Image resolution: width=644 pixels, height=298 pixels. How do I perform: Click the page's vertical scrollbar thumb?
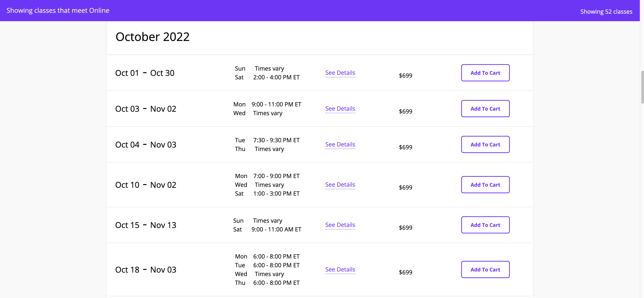(x=642, y=87)
